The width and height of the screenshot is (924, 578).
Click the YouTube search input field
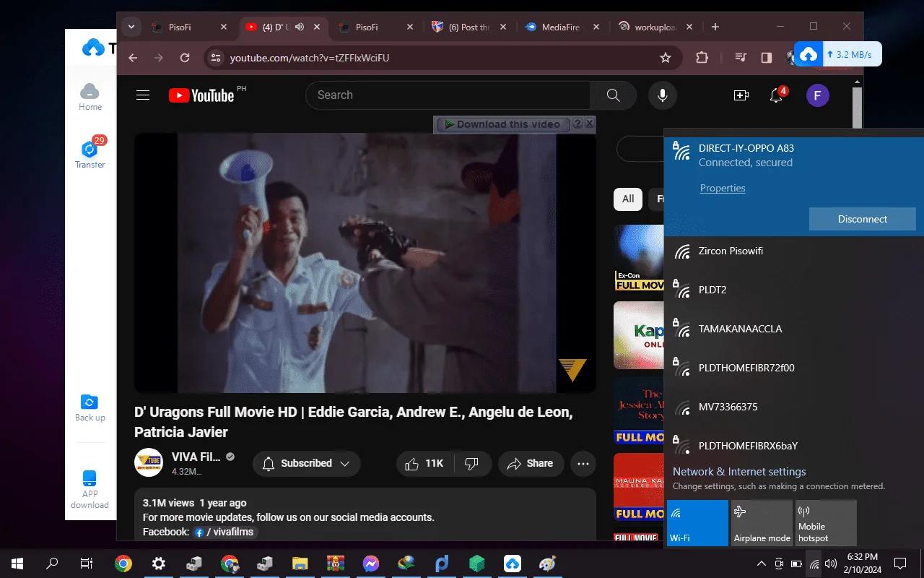coord(448,95)
